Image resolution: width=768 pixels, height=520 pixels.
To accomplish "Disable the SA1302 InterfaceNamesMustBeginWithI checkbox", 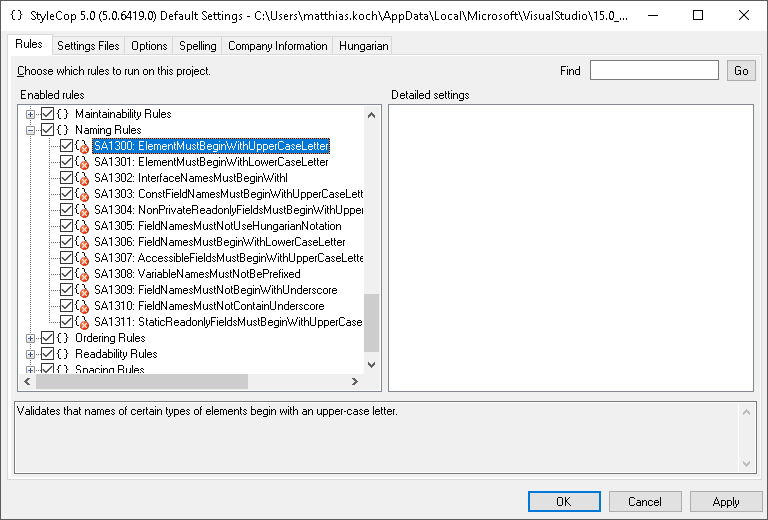I will coord(67,178).
